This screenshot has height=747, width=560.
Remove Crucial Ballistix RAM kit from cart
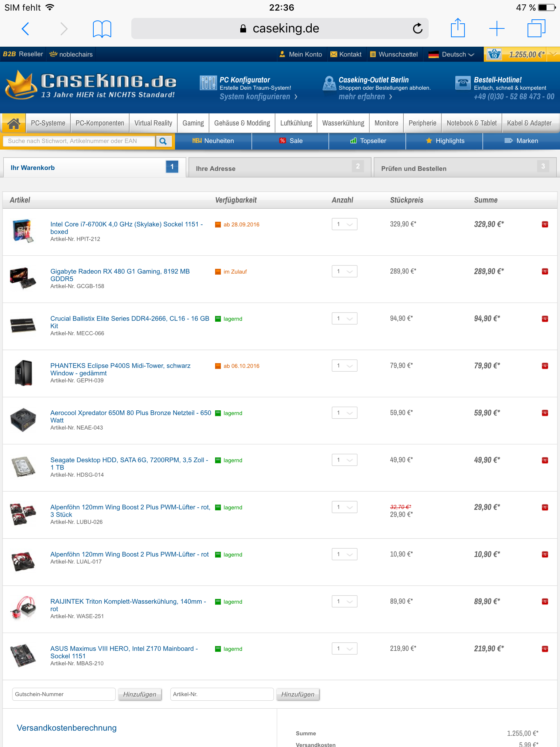pyautogui.click(x=545, y=319)
